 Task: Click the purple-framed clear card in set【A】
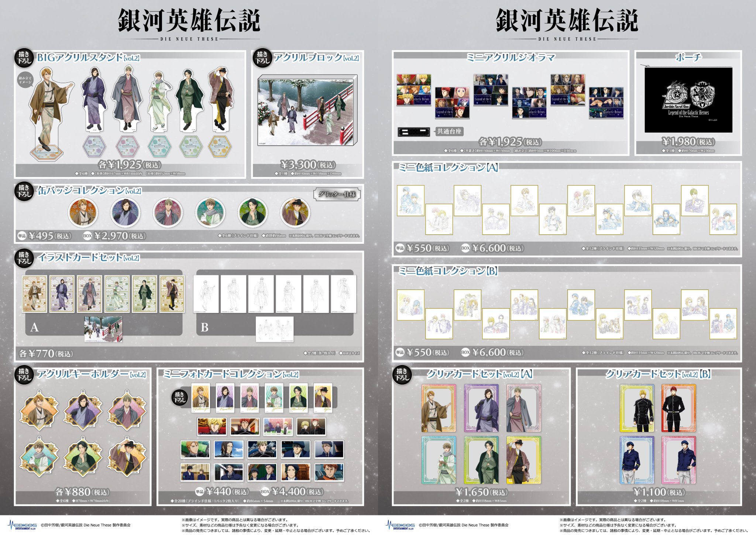click(481, 408)
